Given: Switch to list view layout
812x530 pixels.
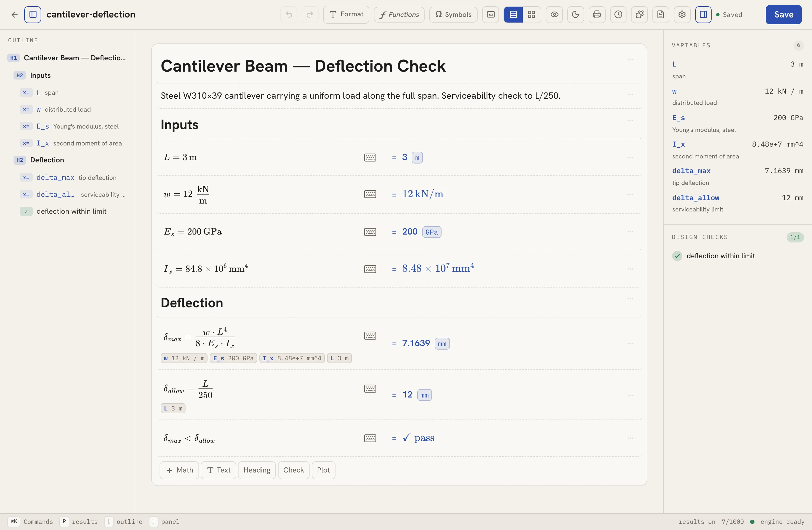Looking at the screenshot, I should (x=513, y=15).
